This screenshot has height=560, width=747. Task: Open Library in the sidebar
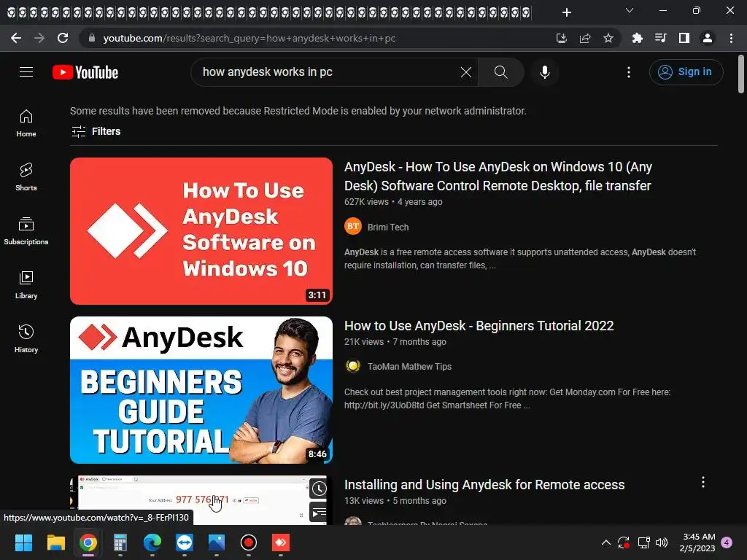click(x=26, y=285)
